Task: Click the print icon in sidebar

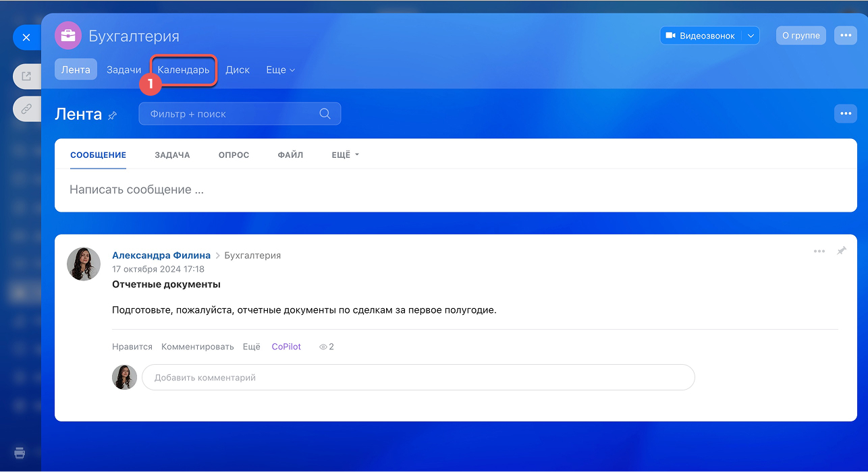Action: pos(20,452)
